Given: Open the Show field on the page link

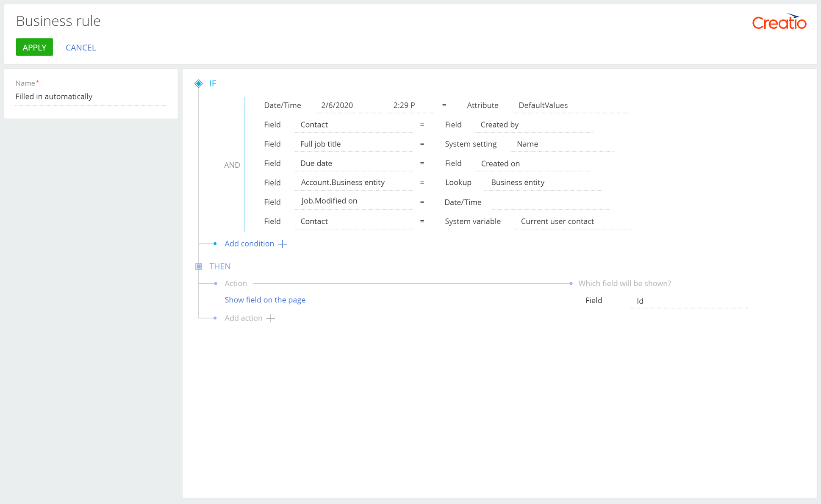Looking at the screenshot, I should [x=265, y=299].
